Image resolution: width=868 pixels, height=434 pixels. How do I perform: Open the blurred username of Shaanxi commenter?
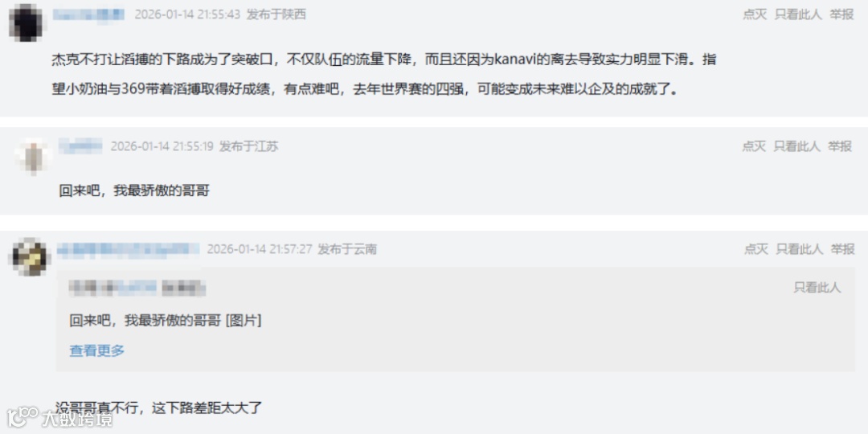point(88,14)
